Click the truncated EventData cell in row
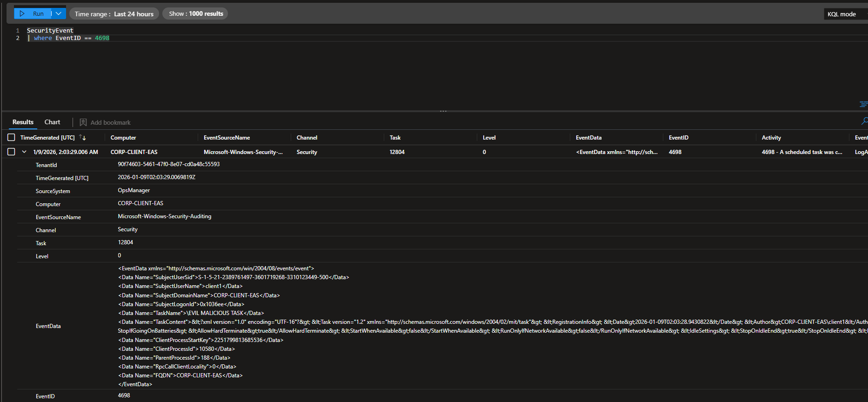868x402 pixels. (x=616, y=152)
